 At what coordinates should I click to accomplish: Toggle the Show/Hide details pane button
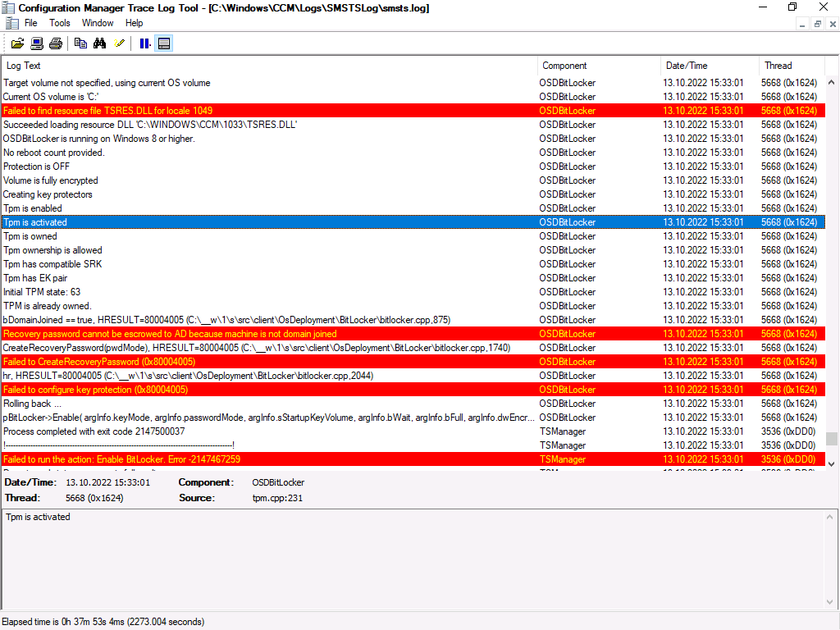[164, 43]
